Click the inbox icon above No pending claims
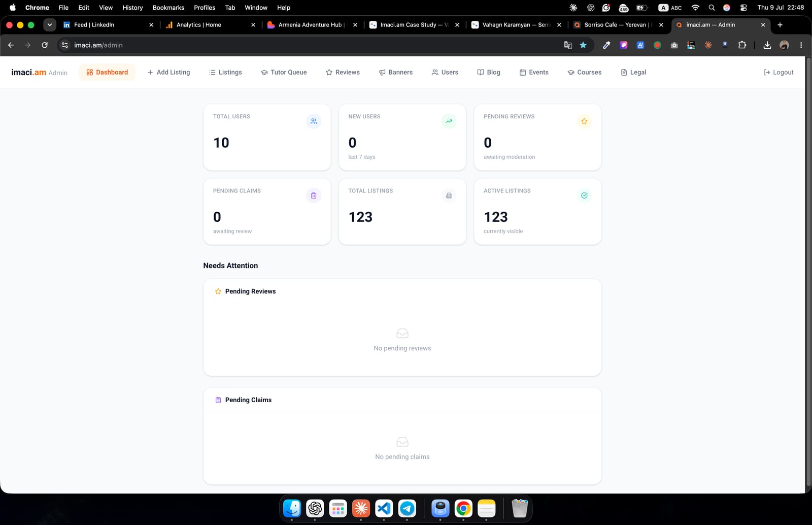The width and height of the screenshot is (812, 525). click(x=402, y=442)
